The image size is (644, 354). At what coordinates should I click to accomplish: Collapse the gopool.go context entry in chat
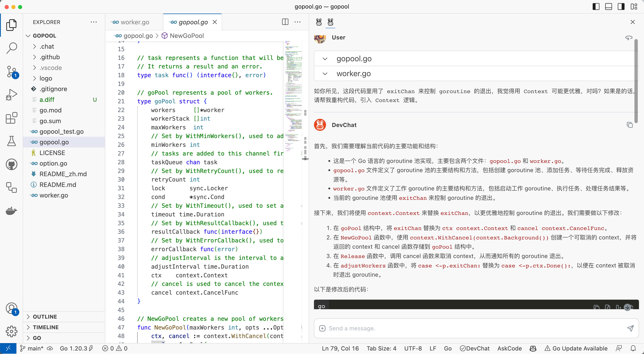325,59
